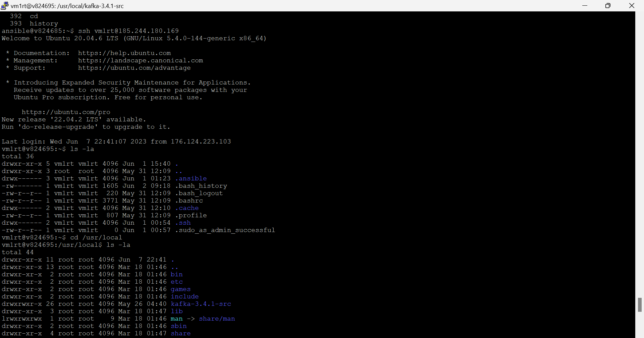Select the .cache directory entry

[187, 208]
